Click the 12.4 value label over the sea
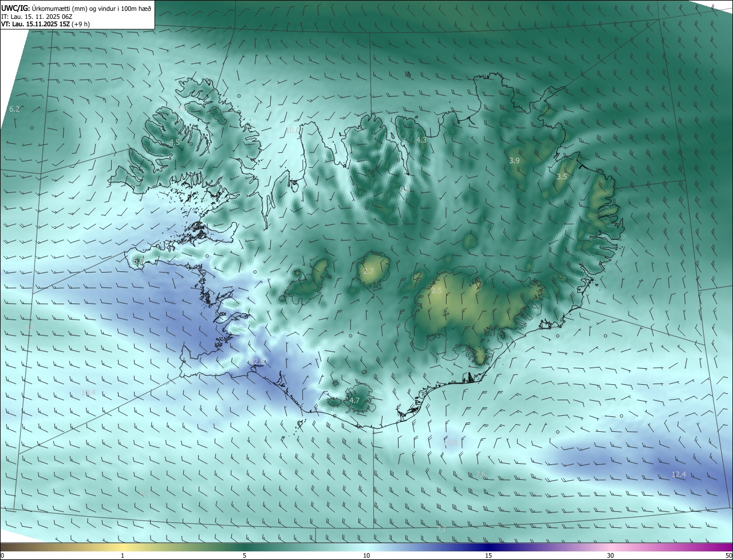The width and height of the screenshot is (733, 560). click(679, 474)
